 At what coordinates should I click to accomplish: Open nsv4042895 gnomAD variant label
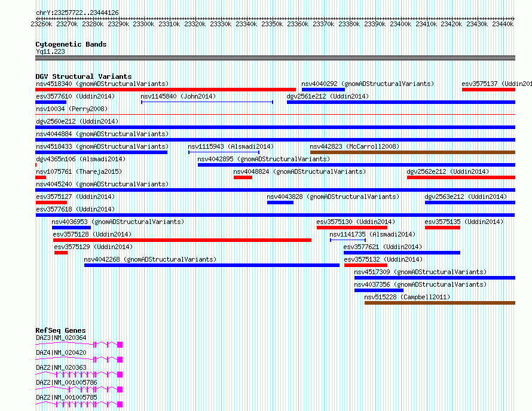pos(264,159)
